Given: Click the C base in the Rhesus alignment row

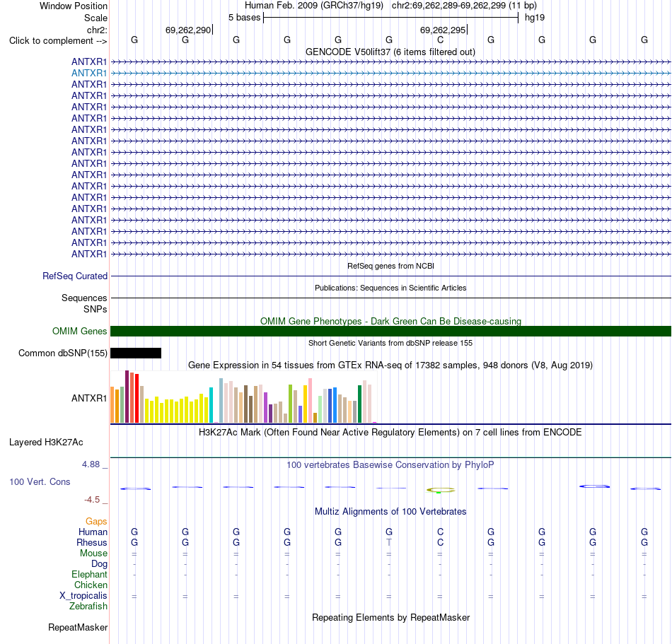Looking at the screenshot, I should click(440, 542).
